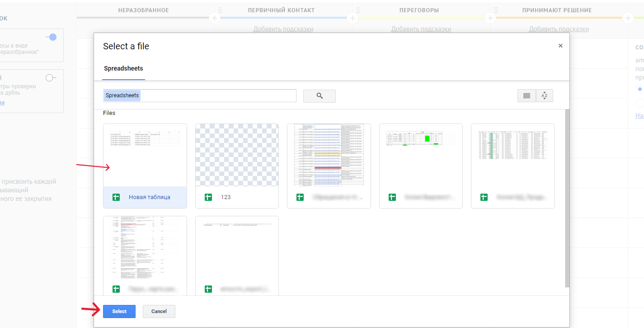Click the Первичный контакт column header

pyautogui.click(x=281, y=10)
